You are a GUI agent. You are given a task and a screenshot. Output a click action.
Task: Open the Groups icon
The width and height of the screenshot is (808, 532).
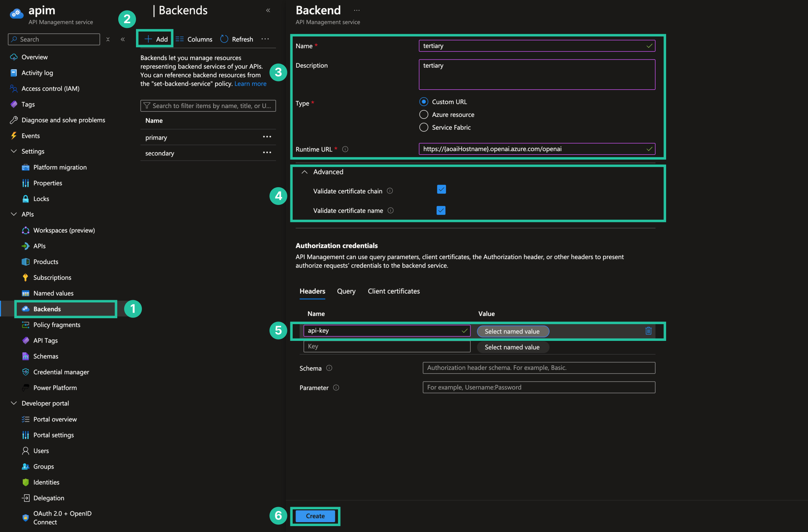[26, 466]
